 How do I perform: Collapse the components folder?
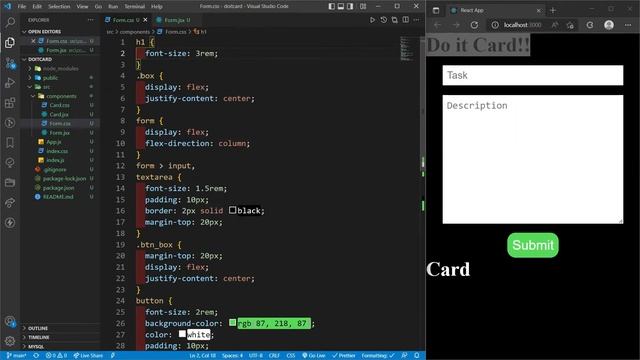[61, 96]
